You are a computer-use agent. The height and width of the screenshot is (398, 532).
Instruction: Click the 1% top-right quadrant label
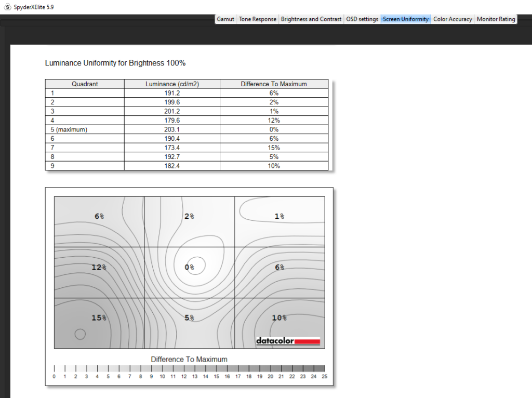(x=280, y=216)
